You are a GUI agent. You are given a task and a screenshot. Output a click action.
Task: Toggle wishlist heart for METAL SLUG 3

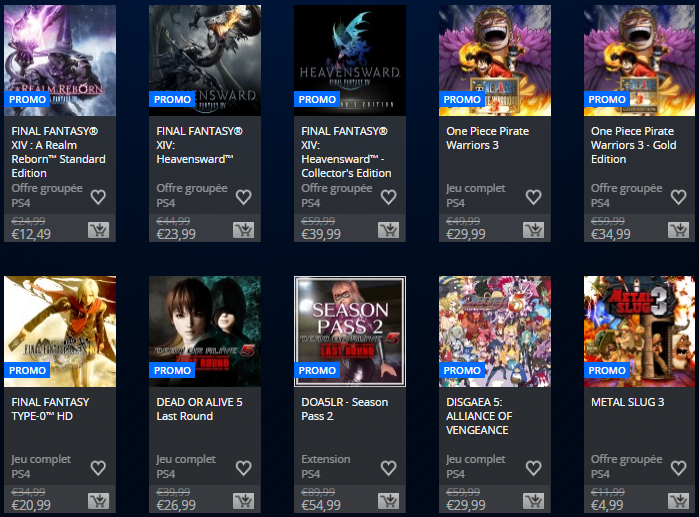coord(678,468)
